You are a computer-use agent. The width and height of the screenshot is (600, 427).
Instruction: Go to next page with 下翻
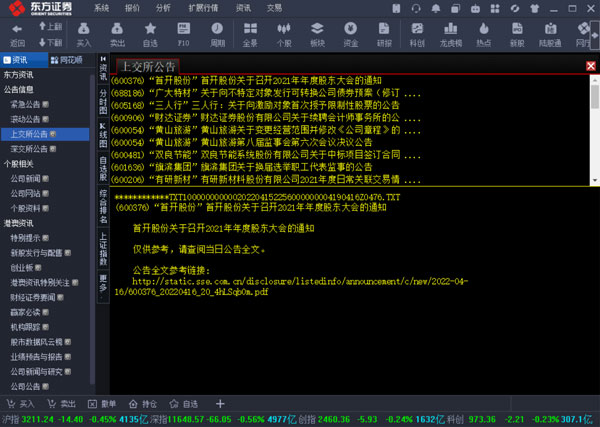pos(51,42)
